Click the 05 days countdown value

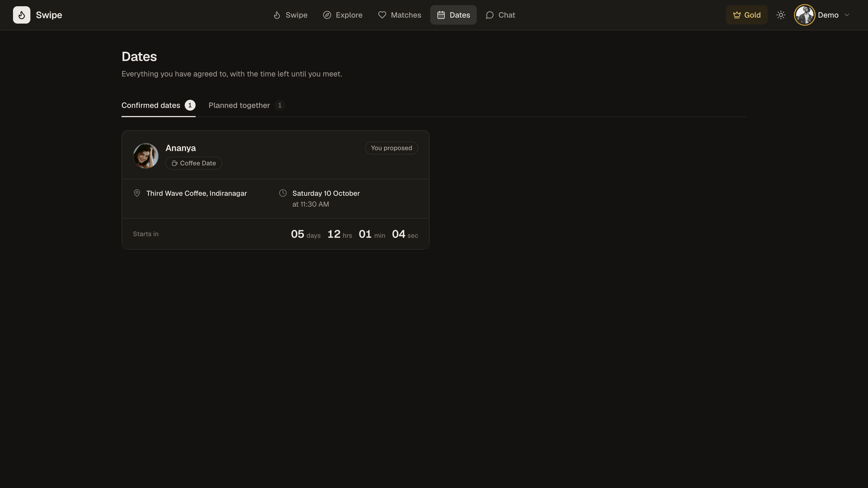click(306, 234)
